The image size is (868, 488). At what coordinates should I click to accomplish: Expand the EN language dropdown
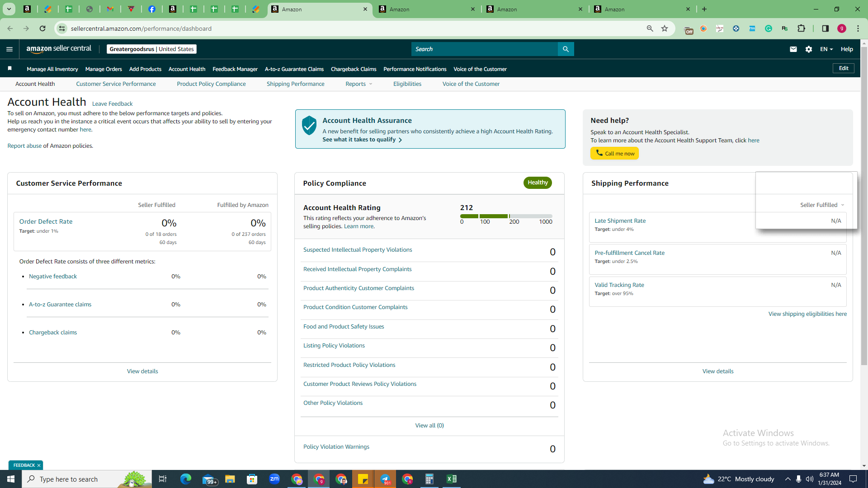tap(826, 49)
